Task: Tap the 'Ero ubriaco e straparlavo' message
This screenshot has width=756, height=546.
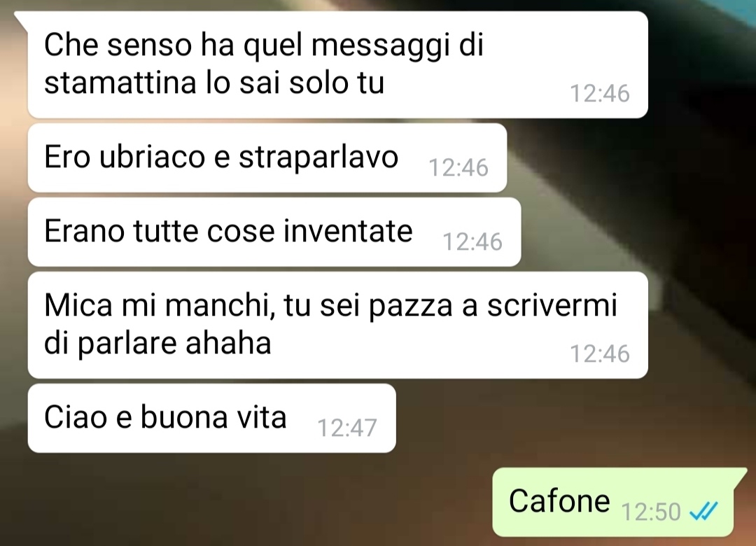Action: (x=267, y=157)
